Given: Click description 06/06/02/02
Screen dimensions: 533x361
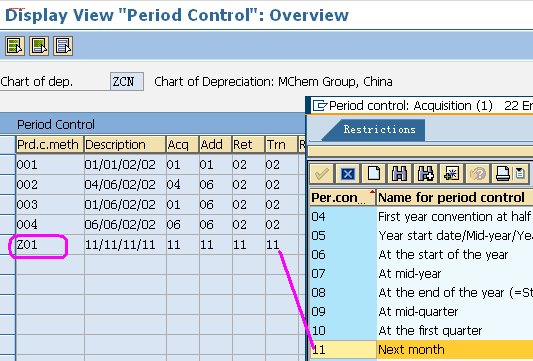Looking at the screenshot, I should [x=125, y=224].
